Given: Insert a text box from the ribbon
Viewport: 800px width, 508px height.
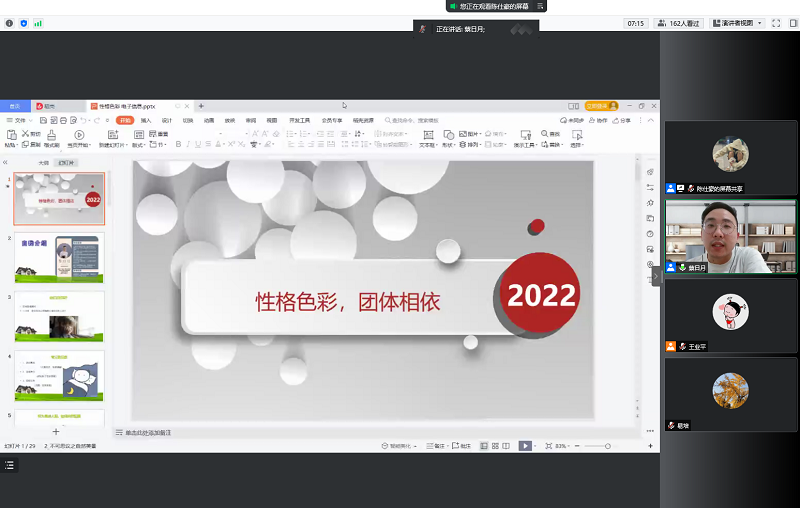Looking at the screenshot, I should click(427, 134).
